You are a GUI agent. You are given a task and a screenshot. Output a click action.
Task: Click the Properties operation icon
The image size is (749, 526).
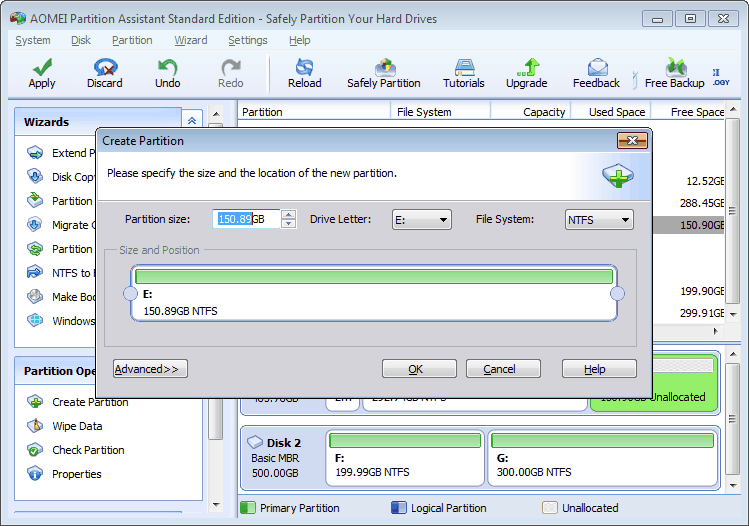pyautogui.click(x=35, y=473)
